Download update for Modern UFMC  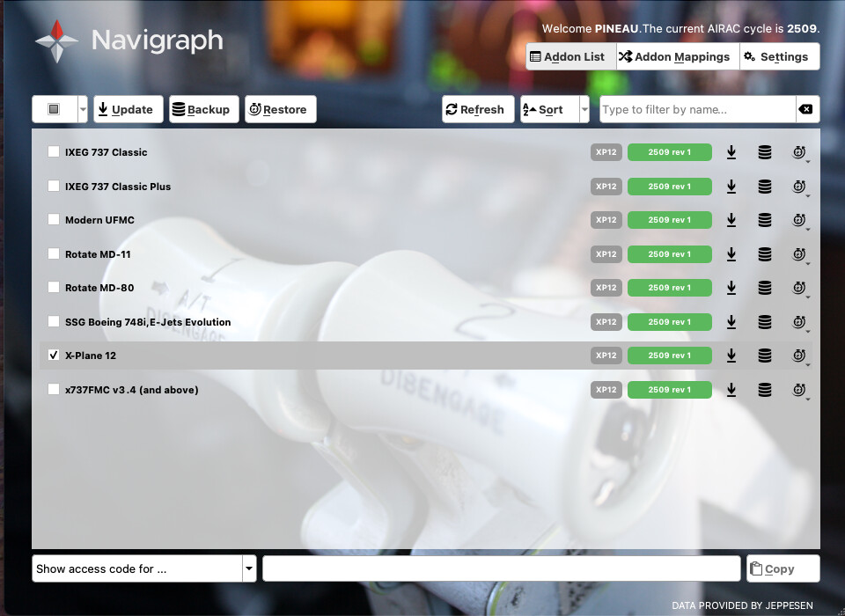731,220
